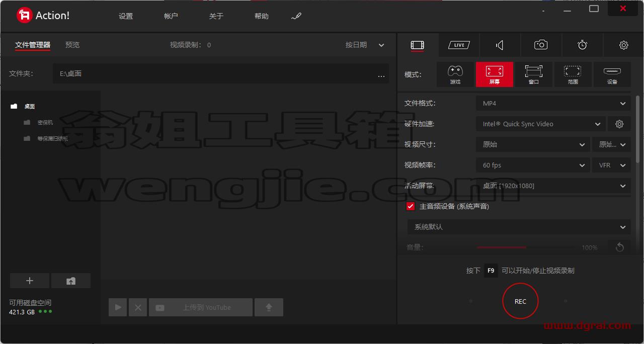The width and height of the screenshot is (644, 344).
Task: Click 上传到 YouTube button
Action: [x=201, y=307]
